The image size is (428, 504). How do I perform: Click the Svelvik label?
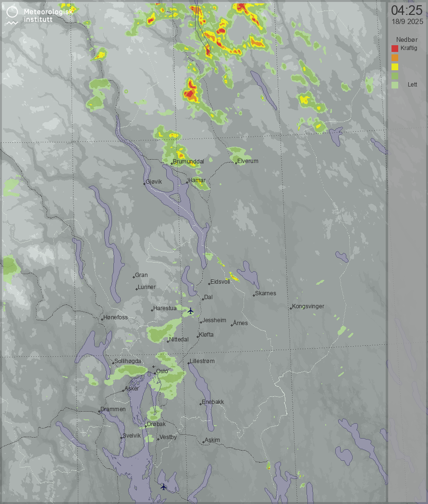coord(132,436)
